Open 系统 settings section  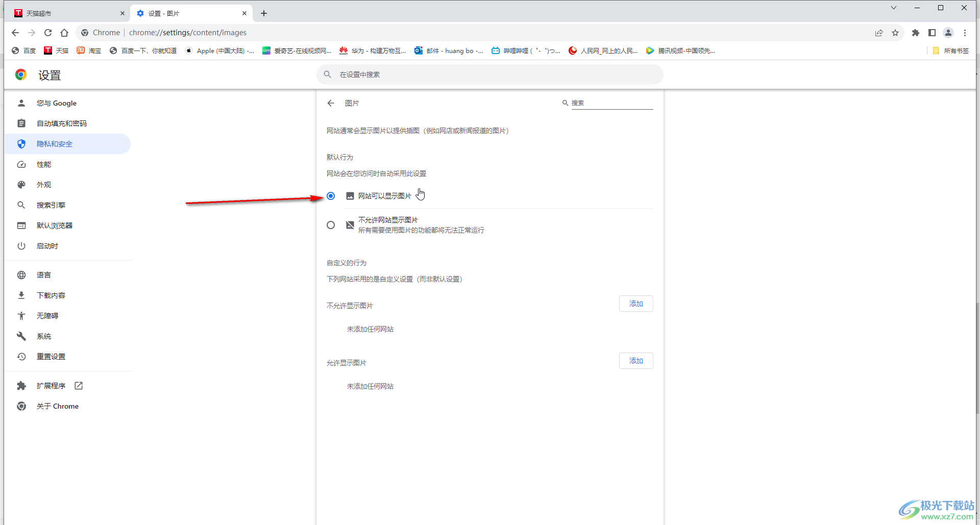tap(67, 336)
